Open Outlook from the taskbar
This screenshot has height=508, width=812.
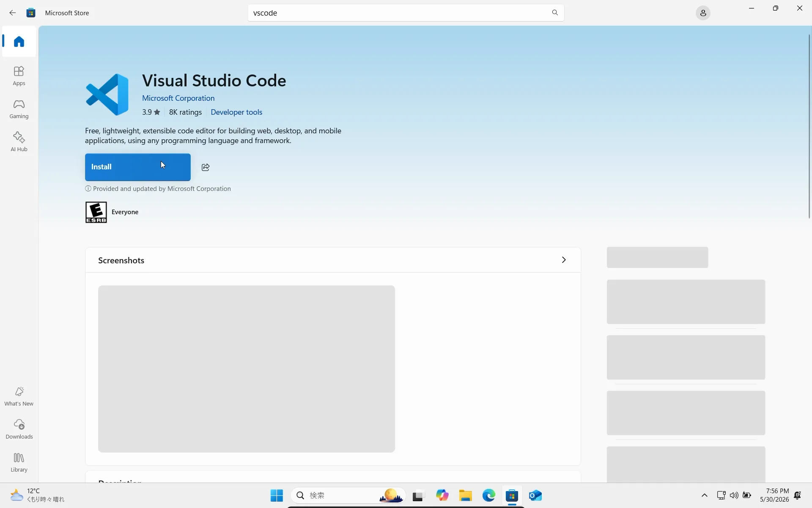click(535, 495)
